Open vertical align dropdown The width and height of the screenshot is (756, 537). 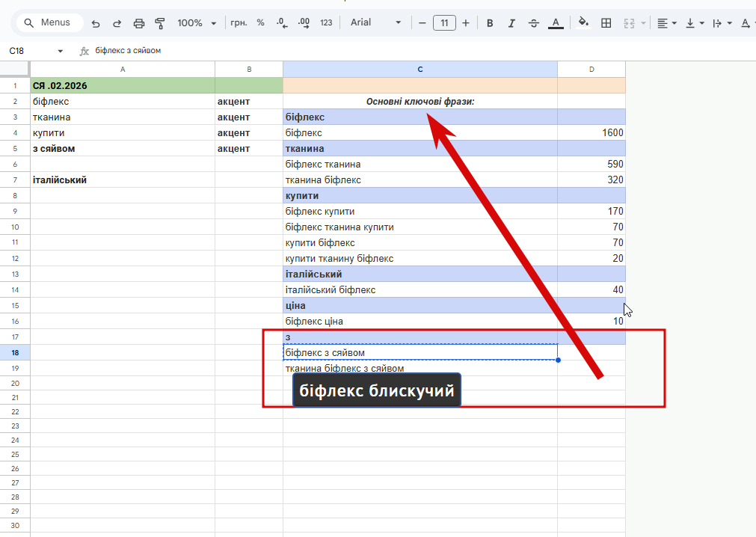pos(695,22)
